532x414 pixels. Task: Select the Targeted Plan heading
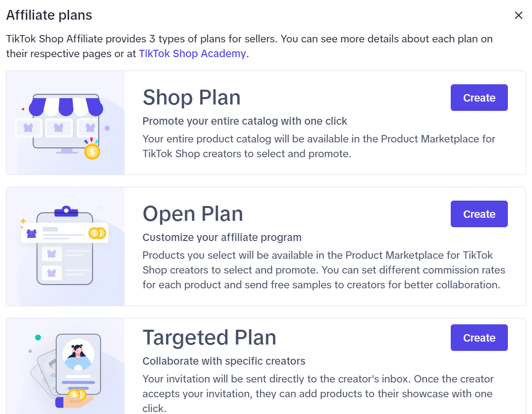pyautogui.click(x=209, y=338)
